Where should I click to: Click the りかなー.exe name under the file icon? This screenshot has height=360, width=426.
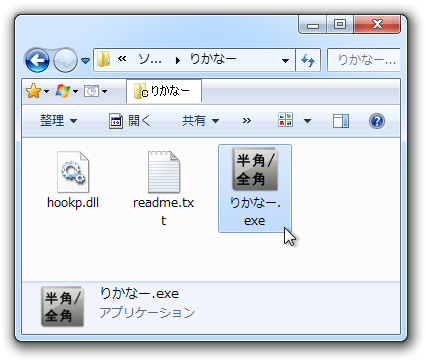[255, 211]
